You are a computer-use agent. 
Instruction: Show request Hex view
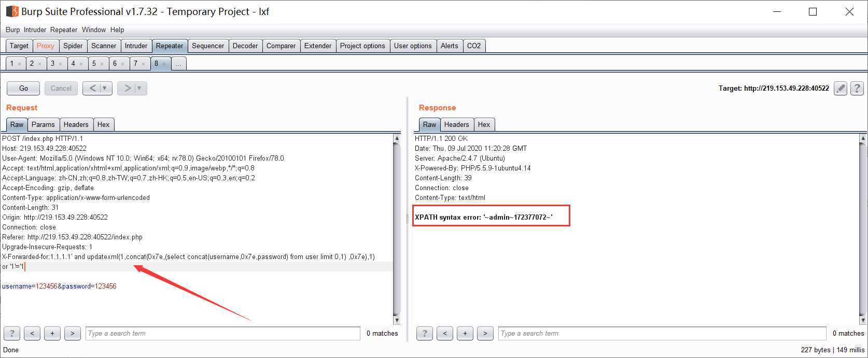pyautogui.click(x=104, y=124)
